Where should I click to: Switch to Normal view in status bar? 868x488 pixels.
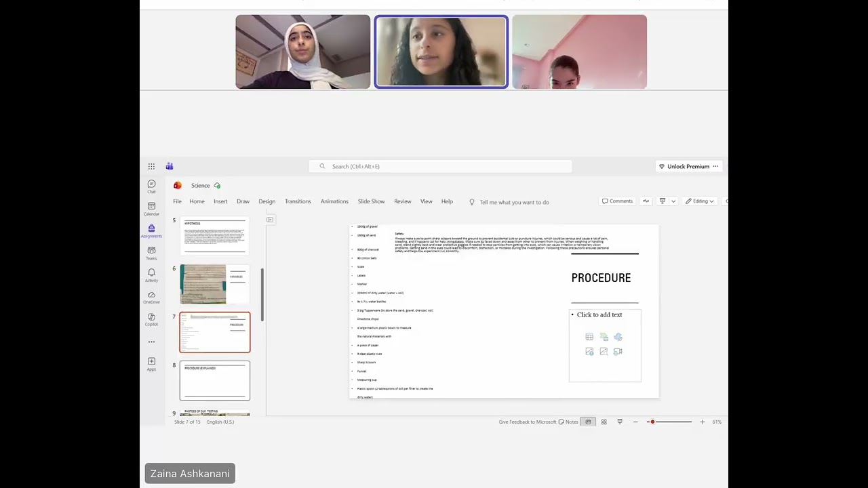click(588, 422)
